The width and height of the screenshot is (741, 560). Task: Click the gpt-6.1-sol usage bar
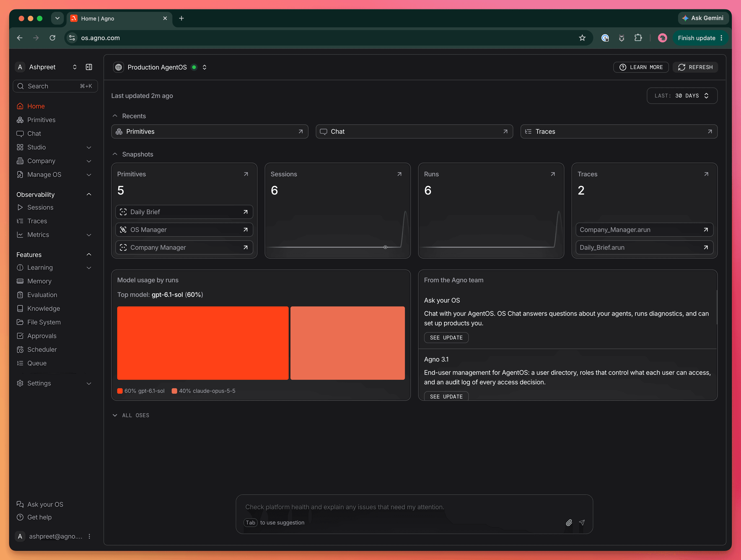pyautogui.click(x=203, y=343)
